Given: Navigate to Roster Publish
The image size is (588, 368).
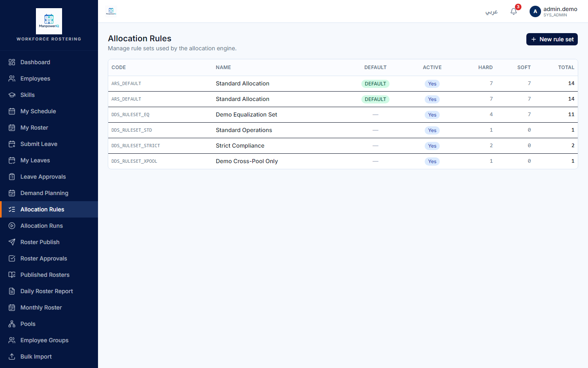Looking at the screenshot, I should 49,242.
